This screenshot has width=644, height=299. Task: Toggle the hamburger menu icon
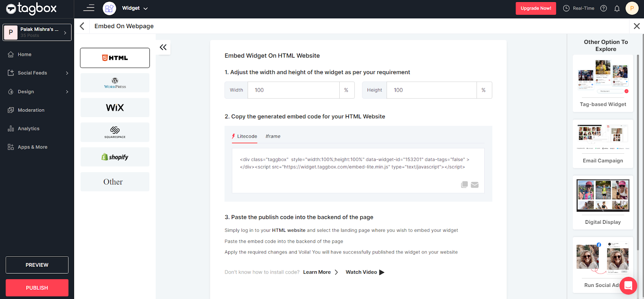point(89,8)
